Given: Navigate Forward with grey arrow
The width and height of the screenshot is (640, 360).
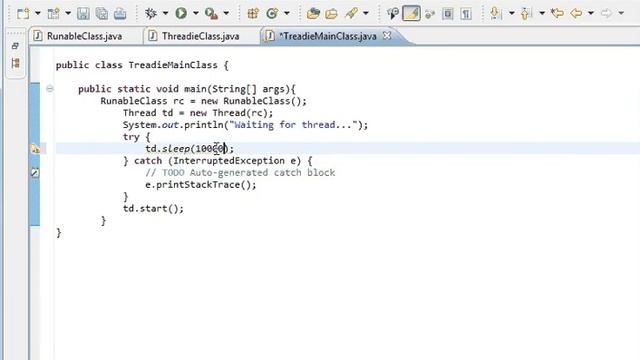Looking at the screenshot, I should (x=607, y=13).
